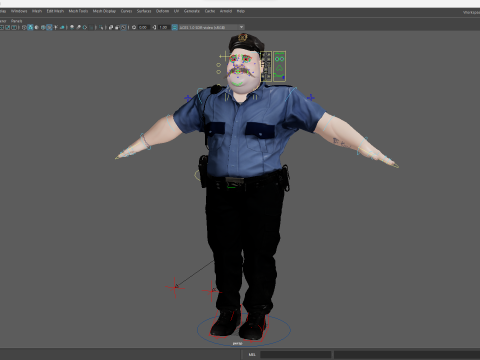The image size is (480, 360).
Task: Open the Edit Mesh menu
Action: [x=55, y=11]
